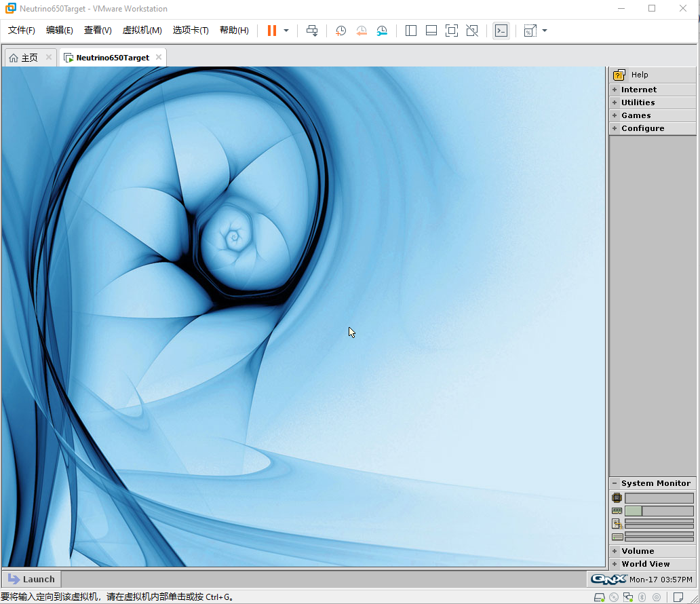
Task: Expand the World View section
Action: tap(653, 564)
